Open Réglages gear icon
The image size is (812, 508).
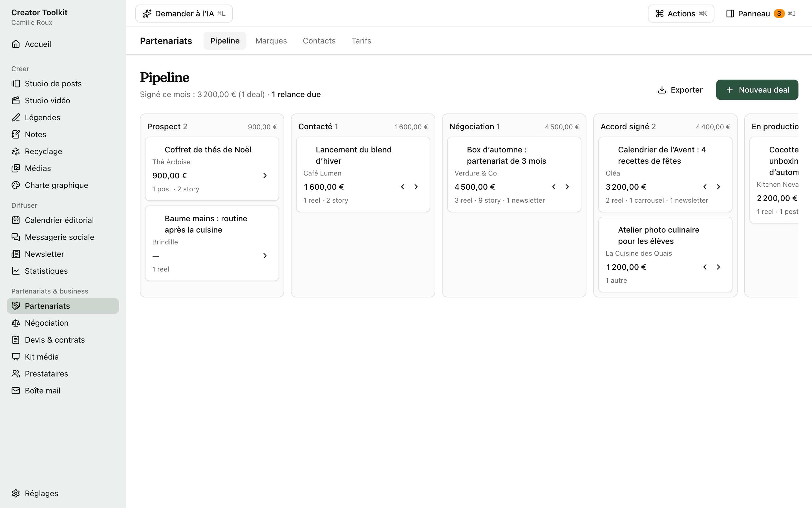(x=16, y=493)
